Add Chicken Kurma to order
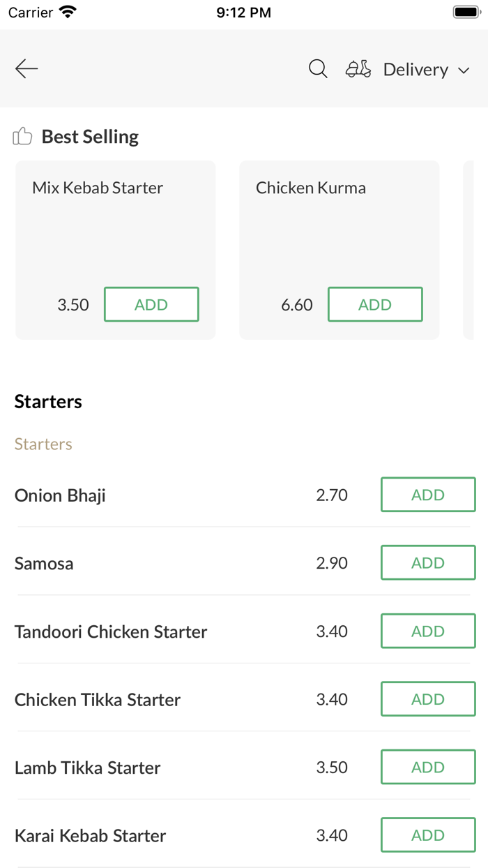 (375, 304)
